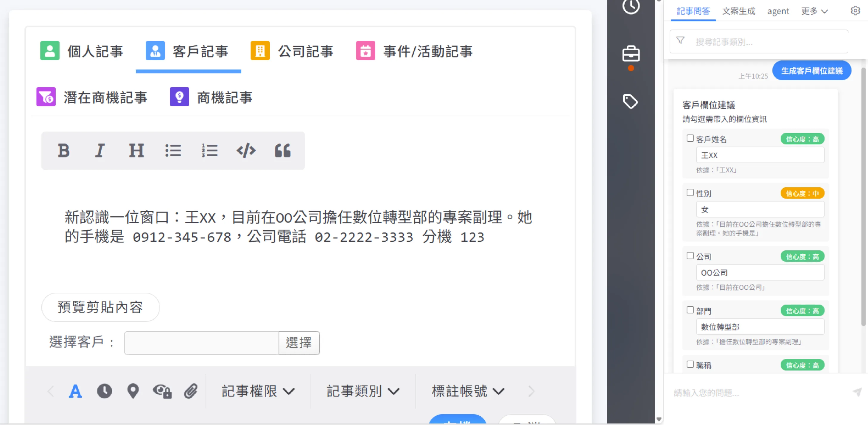The height and width of the screenshot is (425, 868).
Task: Switch to the 公司記事 tab
Action: click(292, 51)
